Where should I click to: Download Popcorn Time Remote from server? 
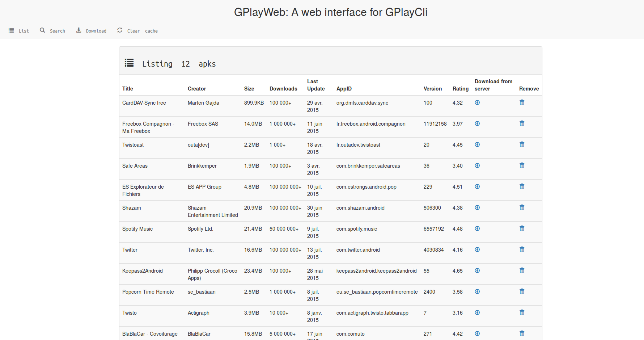pyautogui.click(x=477, y=291)
